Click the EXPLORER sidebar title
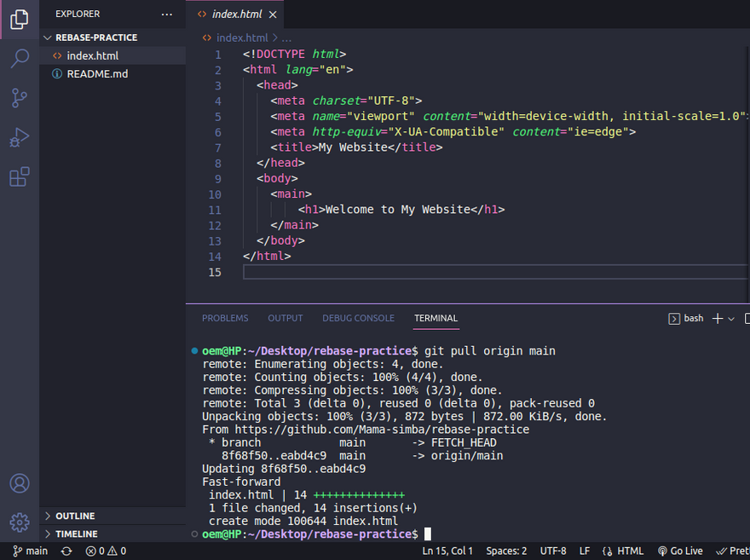This screenshot has height=560, width=750. (x=78, y=14)
